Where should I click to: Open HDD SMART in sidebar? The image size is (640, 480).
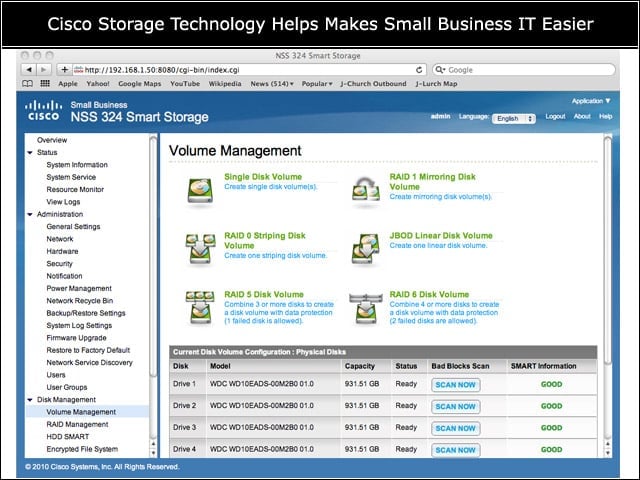(x=67, y=437)
